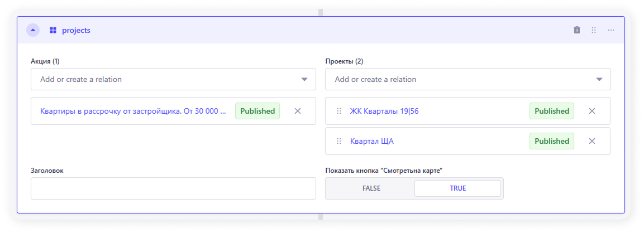Click drag handle for ЖК Кварталы 19|56
The width and height of the screenshot is (644, 233).
(x=338, y=111)
